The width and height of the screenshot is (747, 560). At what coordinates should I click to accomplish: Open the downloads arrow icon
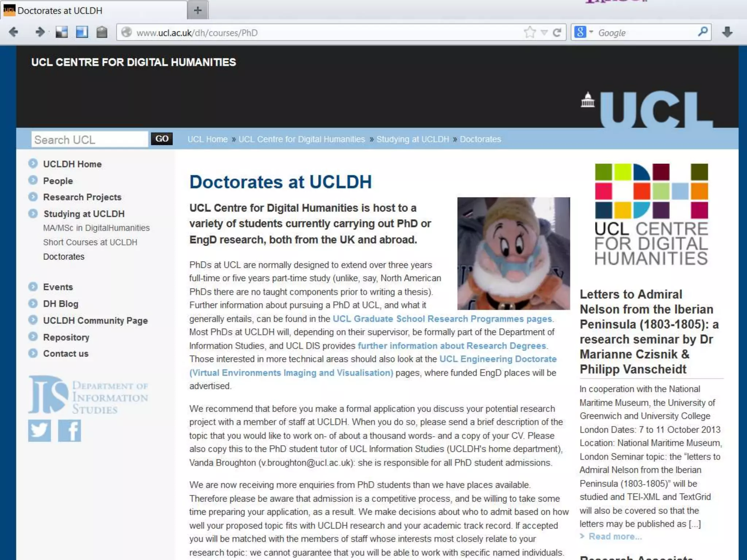(x=727, y=32)
